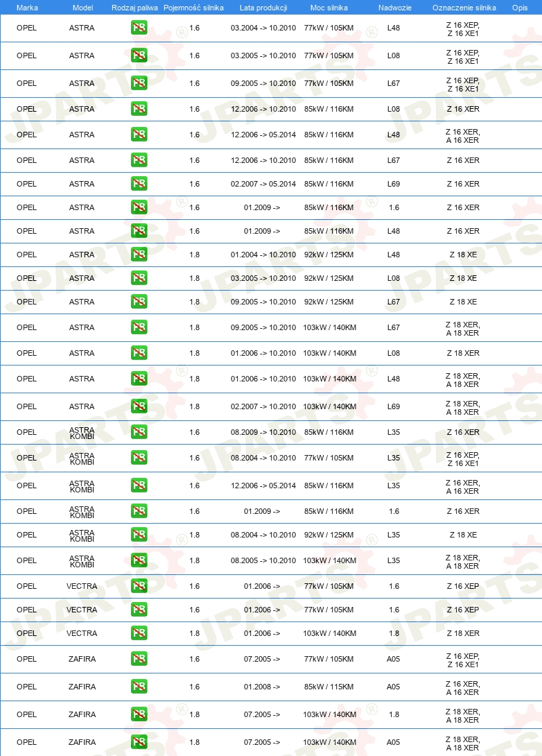542x756 pixels.
Task: Click fuel icon in Astra 1.6 03.2005 L08 row
Action: (139, 55)
